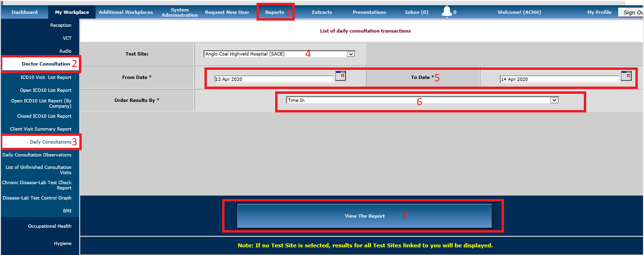
Task: Open Additional Workplaces tab
Action: click(x=126, y=12)
